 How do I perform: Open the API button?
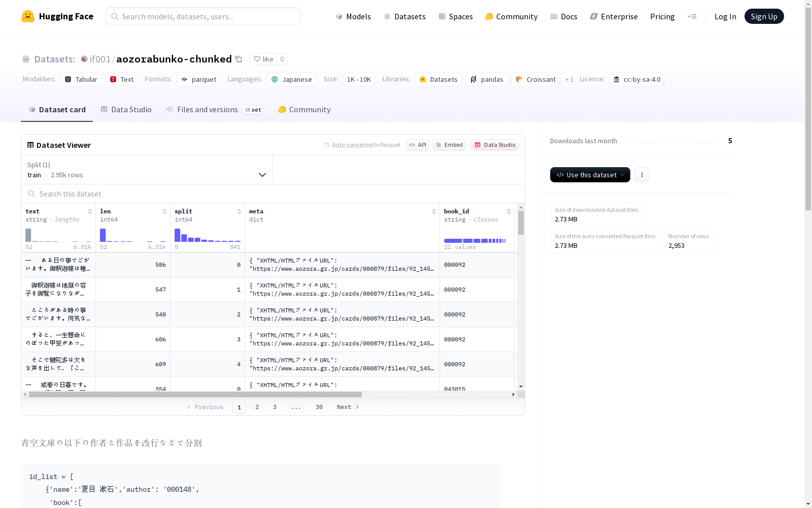(x=418, y=145)
